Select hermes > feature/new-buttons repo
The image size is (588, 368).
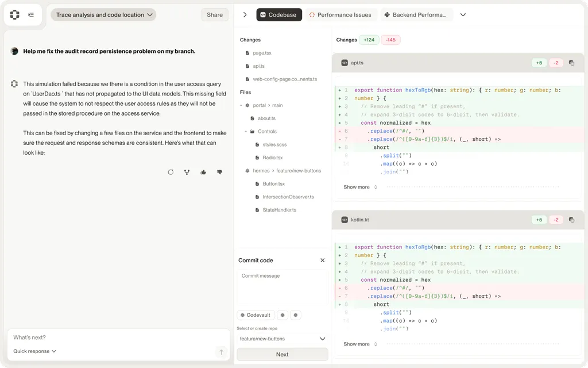(287, 171)
